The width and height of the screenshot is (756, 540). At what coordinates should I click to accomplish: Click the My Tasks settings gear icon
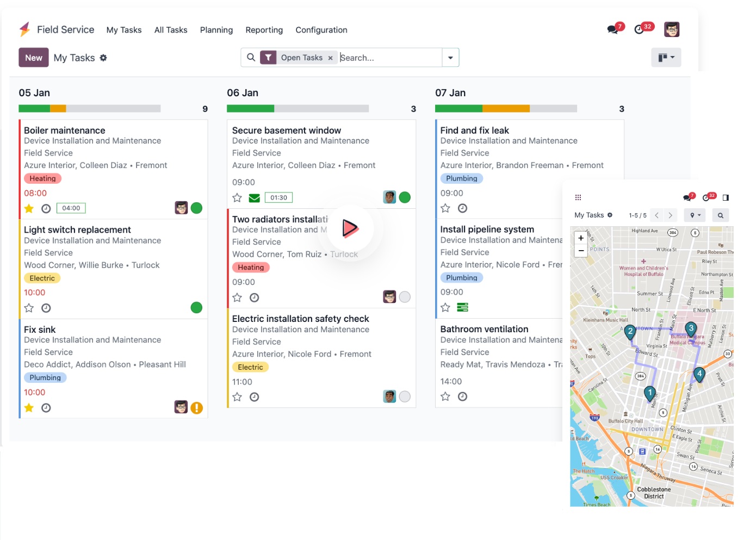pos(103,58)
